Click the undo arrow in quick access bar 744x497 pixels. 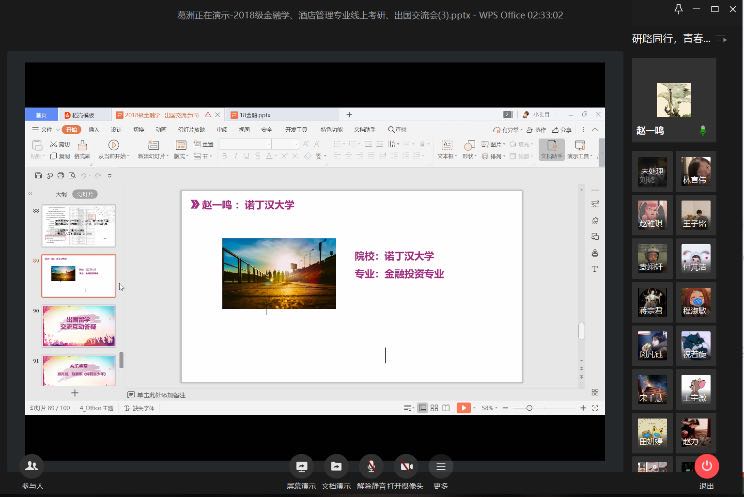(x=84, y=175)
